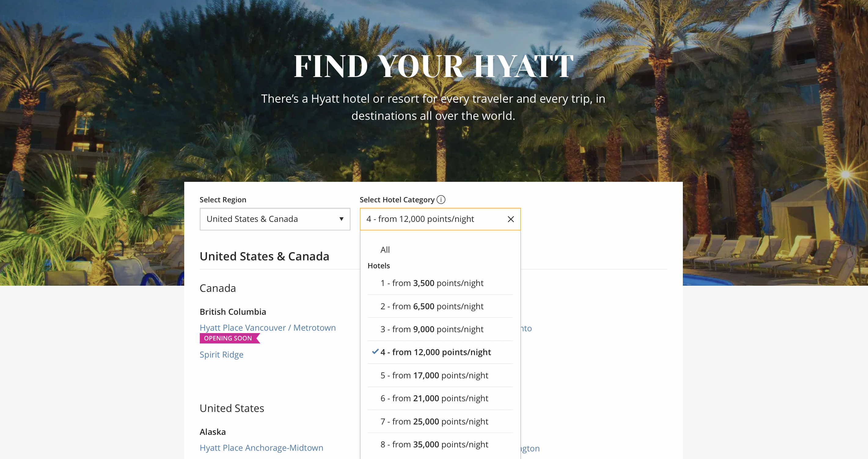Open the Spirit Ridge hotel link
The height and width of the screenshot is (459, 868).
(x=222, y=354)
